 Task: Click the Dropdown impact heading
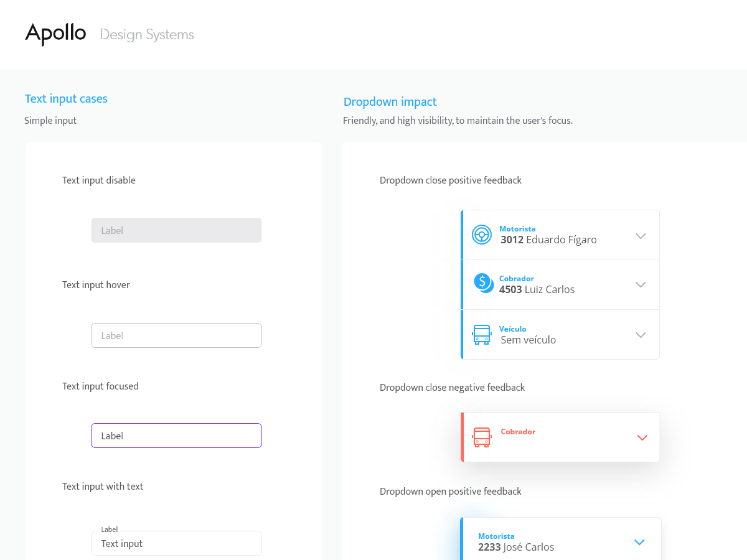(390, 101)
